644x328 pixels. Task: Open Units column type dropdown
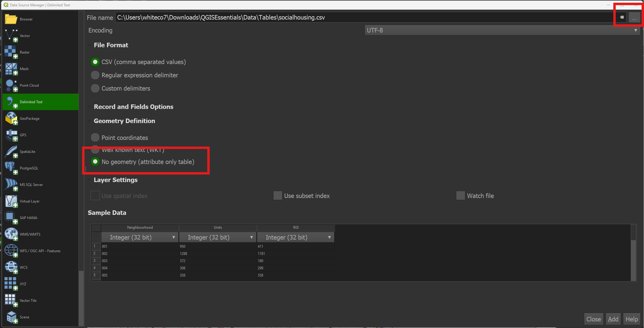coord(218,237)
